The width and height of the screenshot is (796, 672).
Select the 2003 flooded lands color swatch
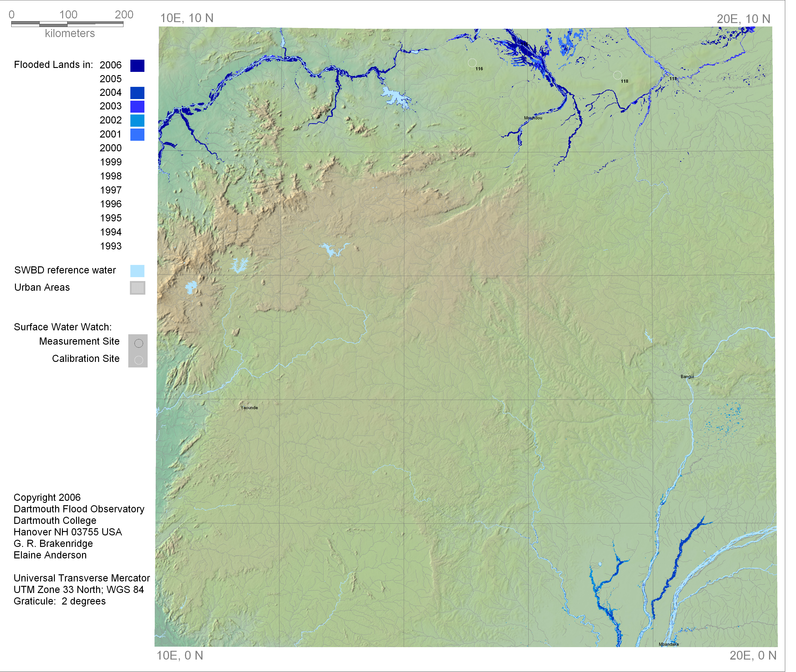click(x=138, y=106)
